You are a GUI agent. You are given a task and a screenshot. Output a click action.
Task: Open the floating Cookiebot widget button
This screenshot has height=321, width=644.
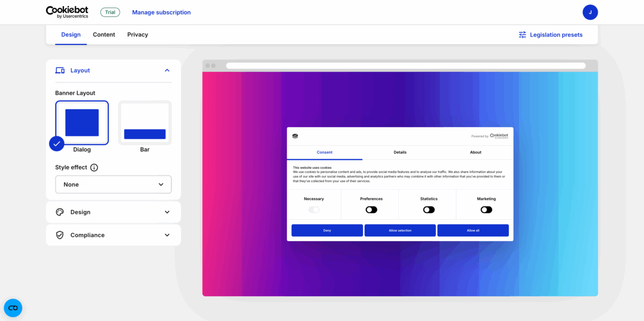(13, 308)
